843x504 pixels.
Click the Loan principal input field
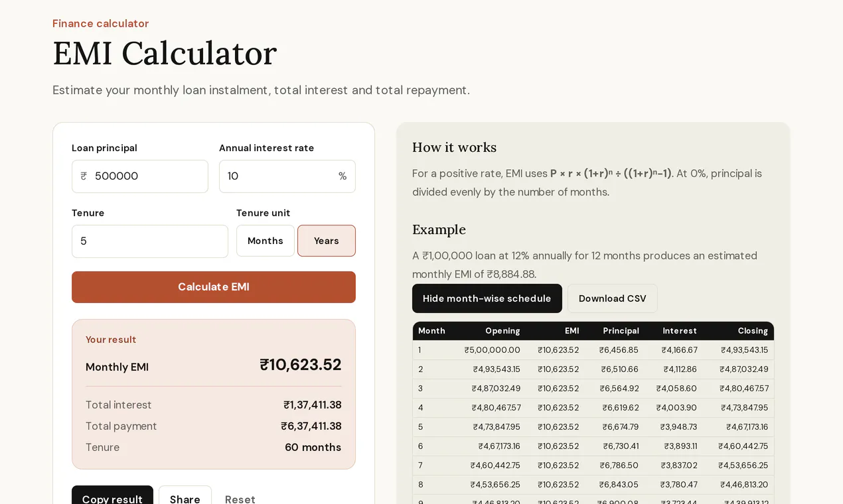pos(140,176)
